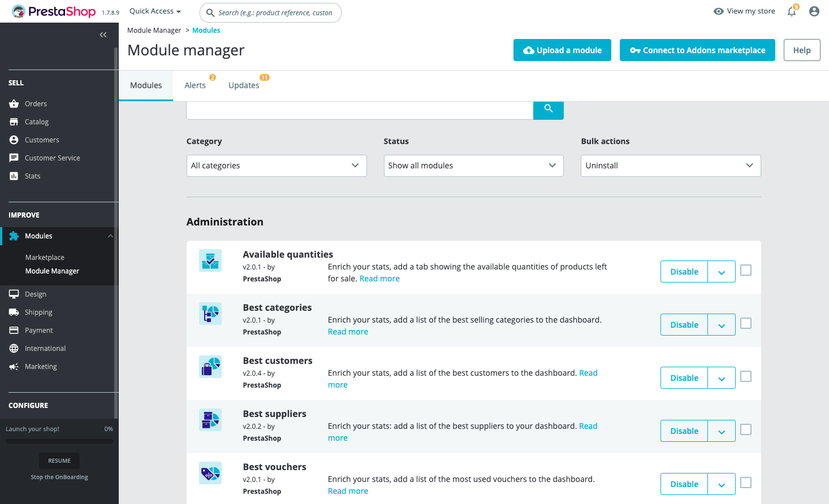Click the top product search field
Image resolution: width=829 pixels, height=504 pixels.
[270, 12]
